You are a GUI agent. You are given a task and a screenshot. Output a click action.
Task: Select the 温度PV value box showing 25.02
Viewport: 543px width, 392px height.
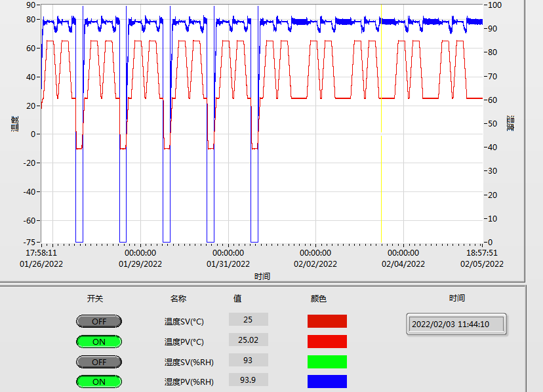(x=249, y=340)
